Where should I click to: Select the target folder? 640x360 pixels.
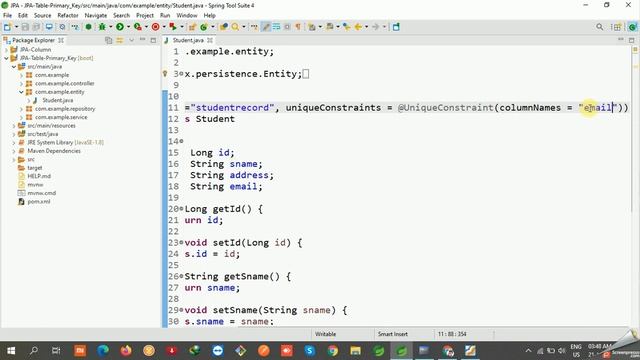[35, 168]
